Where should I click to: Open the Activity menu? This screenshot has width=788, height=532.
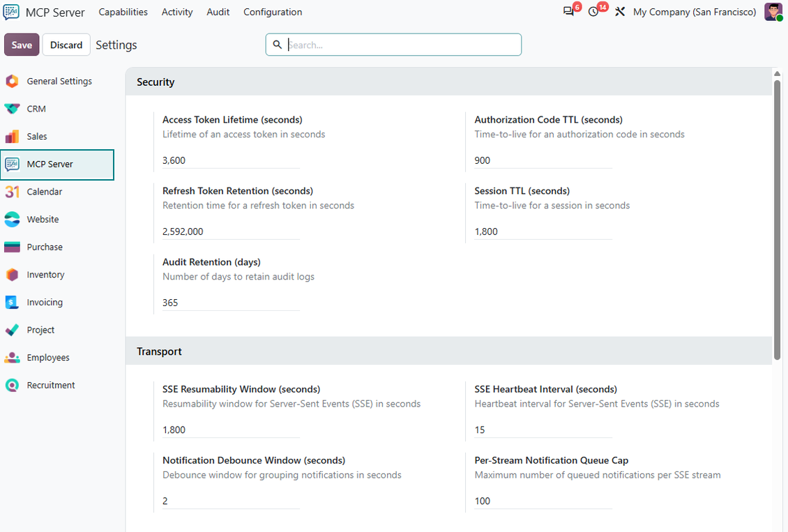177,12
